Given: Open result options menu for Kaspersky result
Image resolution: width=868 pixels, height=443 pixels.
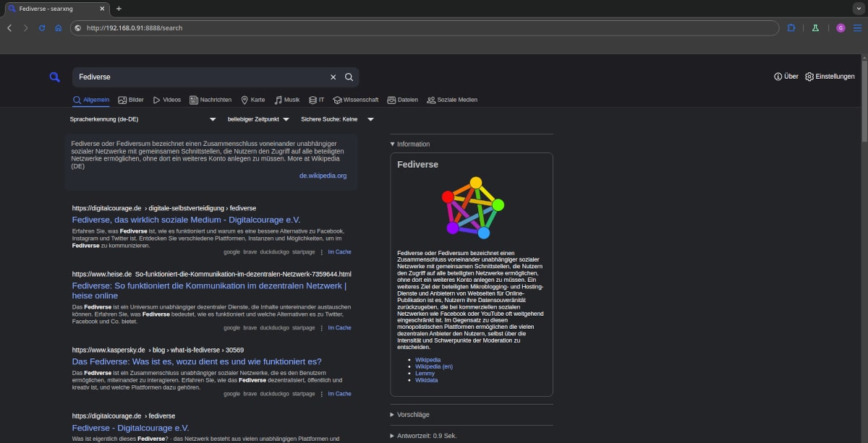Looking at the screenshot, I should click(x=322, y=394).
